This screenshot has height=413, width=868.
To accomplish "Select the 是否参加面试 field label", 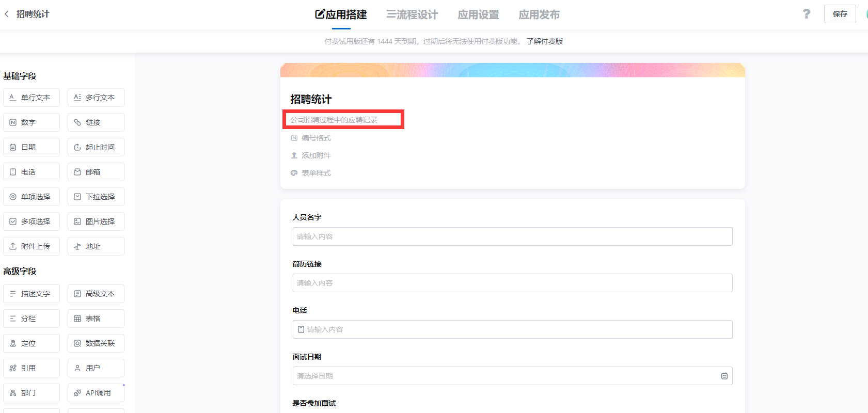I will point(314,403).
